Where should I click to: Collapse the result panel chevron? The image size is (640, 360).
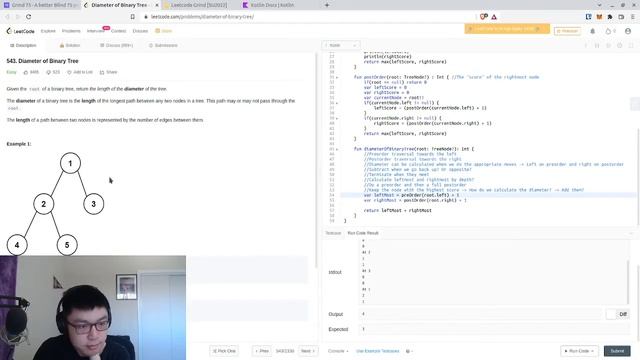tap(631, 233)
